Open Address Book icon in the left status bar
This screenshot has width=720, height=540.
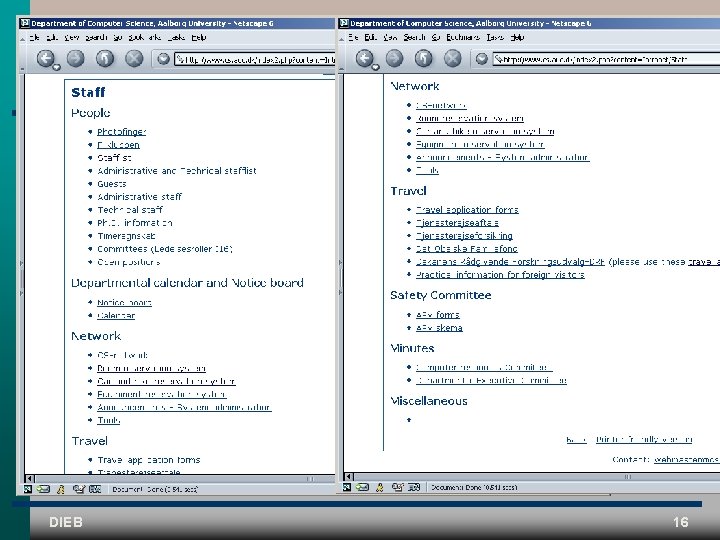point(95,489)
